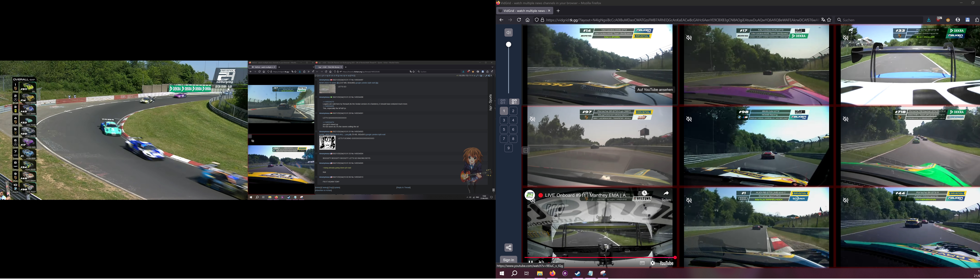Select grid slot number 2
Viewport: 980px width, 279px height.
513,111
